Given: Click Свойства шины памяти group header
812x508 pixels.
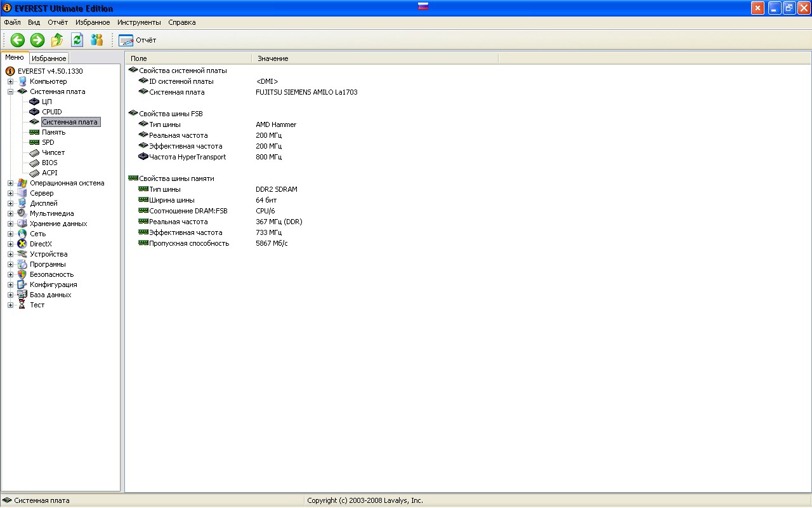Looking at the screenshot, I should (171, 178).
